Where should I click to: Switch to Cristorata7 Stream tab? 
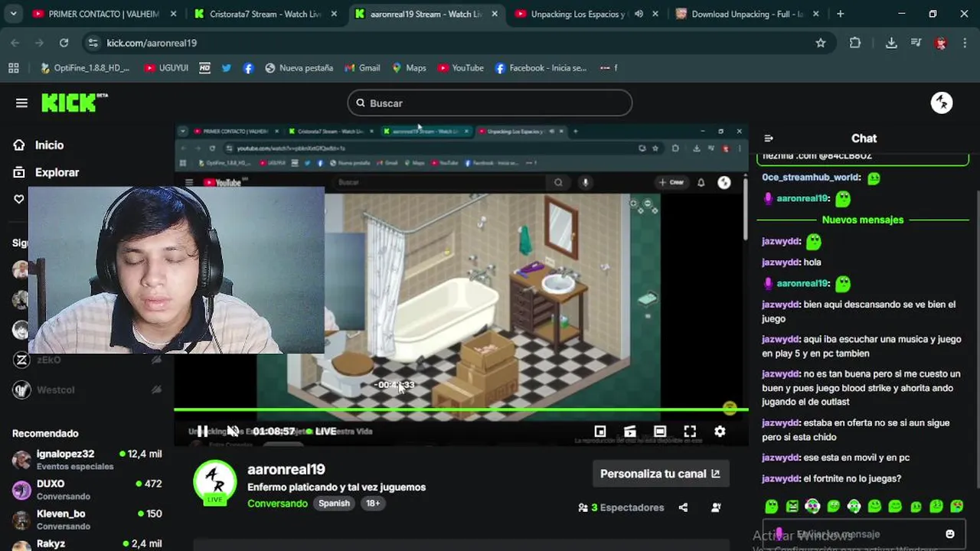(264, 14)
